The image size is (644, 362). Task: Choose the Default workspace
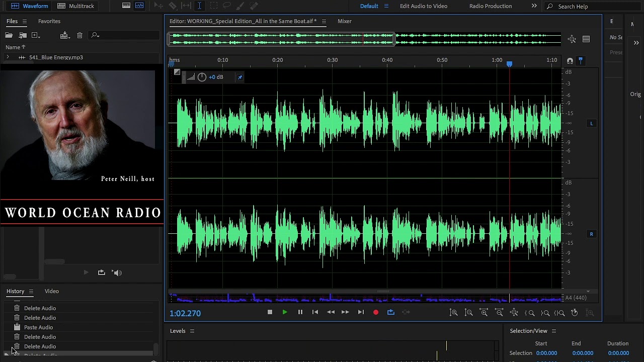pos(369,6)
